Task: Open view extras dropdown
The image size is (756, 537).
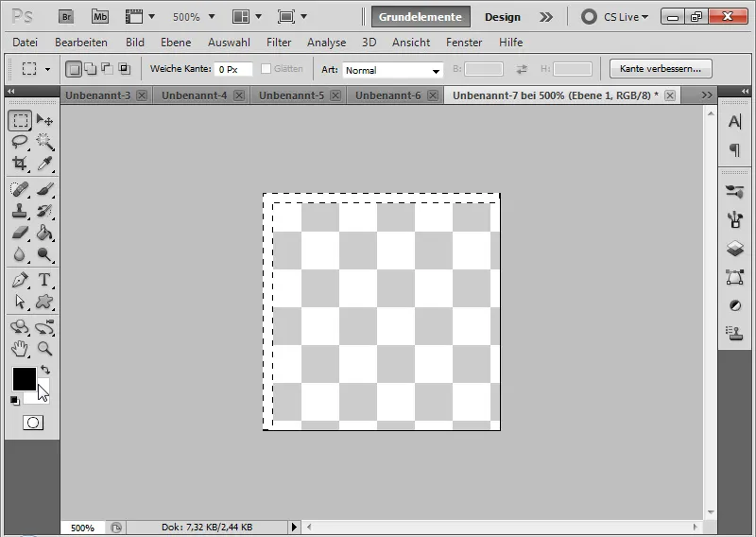Action: pos(151,17)
